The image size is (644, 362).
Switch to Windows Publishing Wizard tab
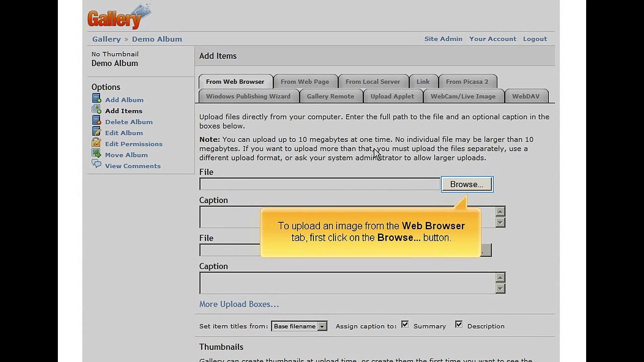point(248,96)
